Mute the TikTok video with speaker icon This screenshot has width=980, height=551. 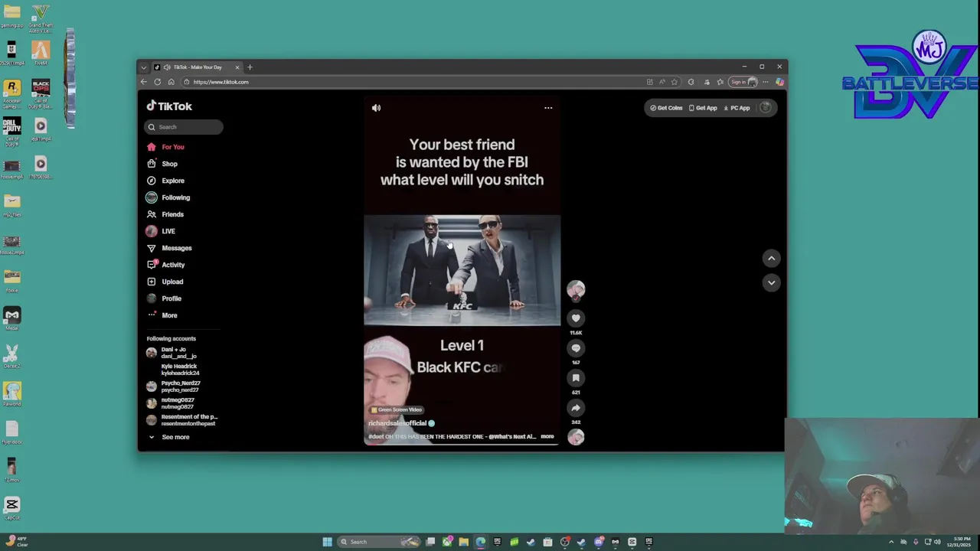point(376,108)
